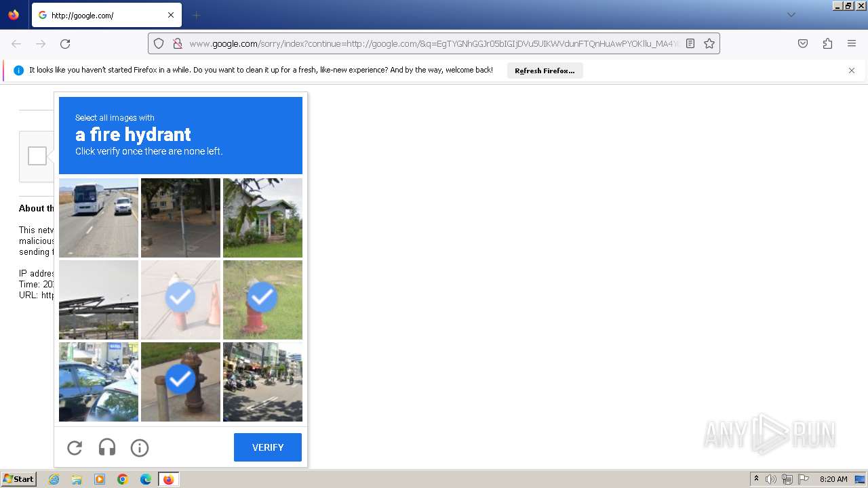868x488 pixels.
Task: Get a new captcha challenge
Action: point(75,447)
